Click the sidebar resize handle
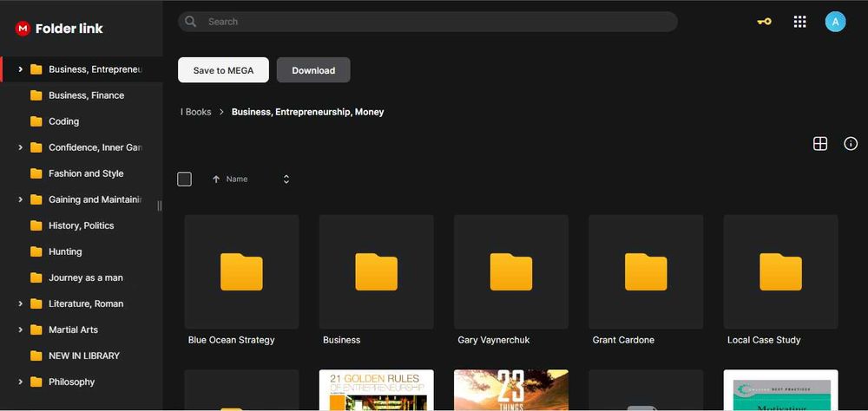Image resolution: width=868 pixels, height=411 pixels. point(160,205)
